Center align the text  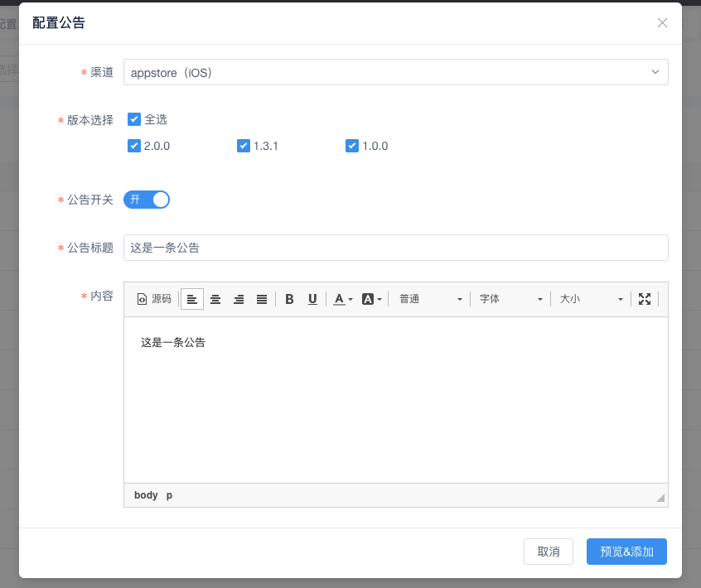pyautogui.click(x=215, y=299)
